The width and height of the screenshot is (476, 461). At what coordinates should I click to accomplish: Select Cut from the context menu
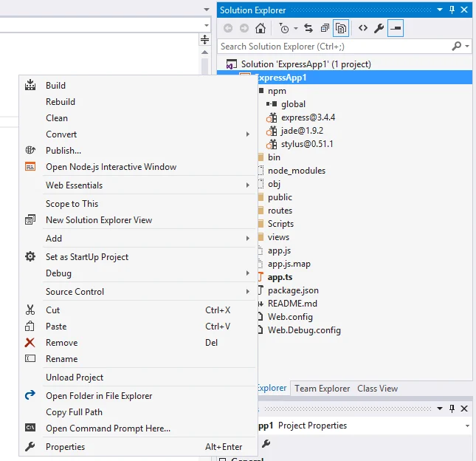(x=138, y=310)
